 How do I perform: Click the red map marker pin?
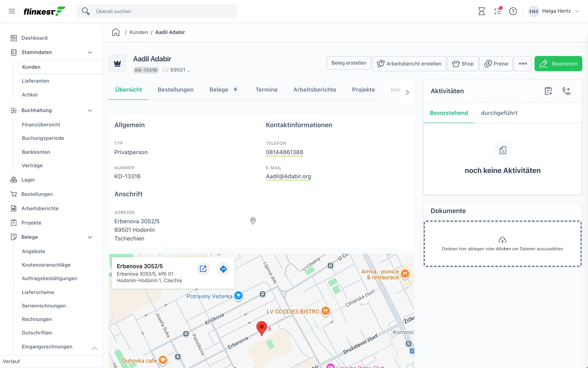click(x=262, y=328)
